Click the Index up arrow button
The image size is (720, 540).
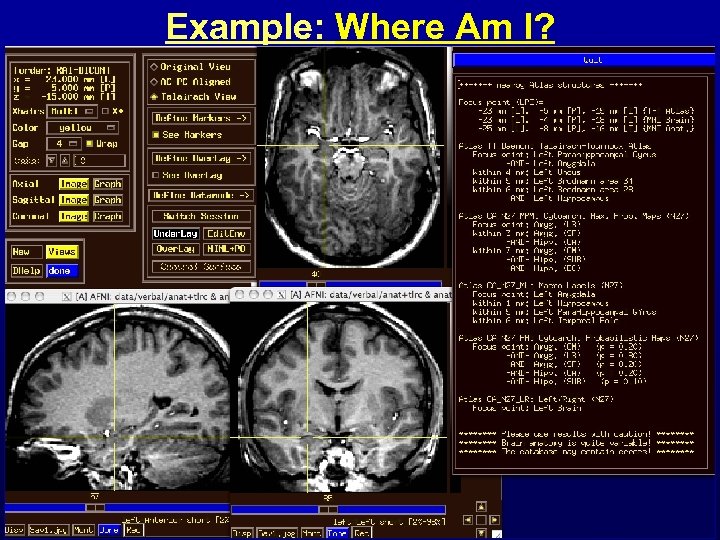click(65, 160)
